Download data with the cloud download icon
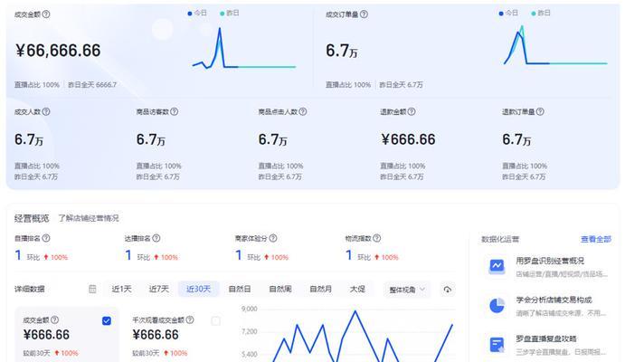This screenshot has width=644, height=362. point(447,290)
